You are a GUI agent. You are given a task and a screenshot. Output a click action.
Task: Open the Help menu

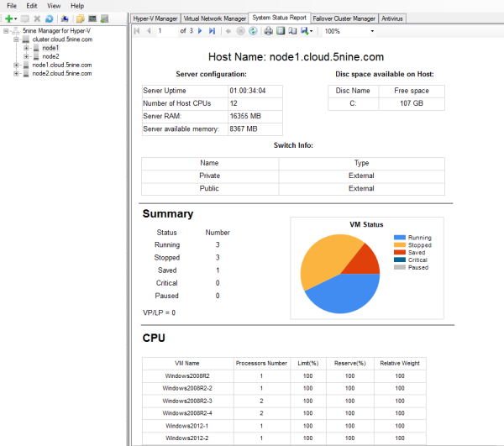[x=77, y=6]
